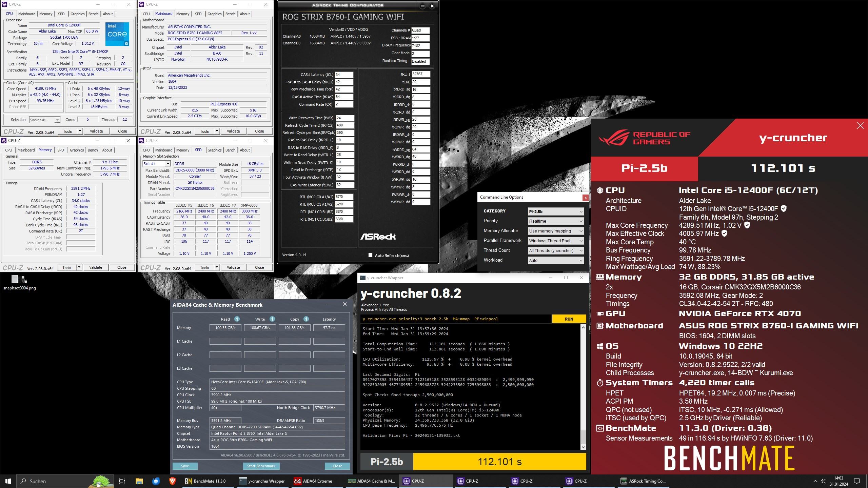Open CPU tab in CPU-Z Mainboard window
The height and width of the screenshot is (488, 868).
tap(146, 14)
